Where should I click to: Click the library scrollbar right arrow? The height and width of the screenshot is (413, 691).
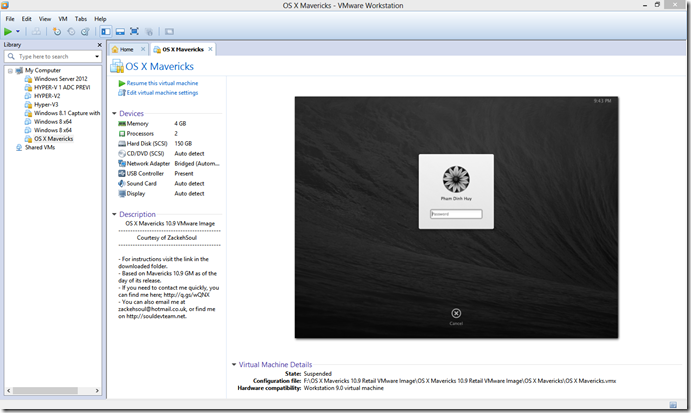point(97,391)
